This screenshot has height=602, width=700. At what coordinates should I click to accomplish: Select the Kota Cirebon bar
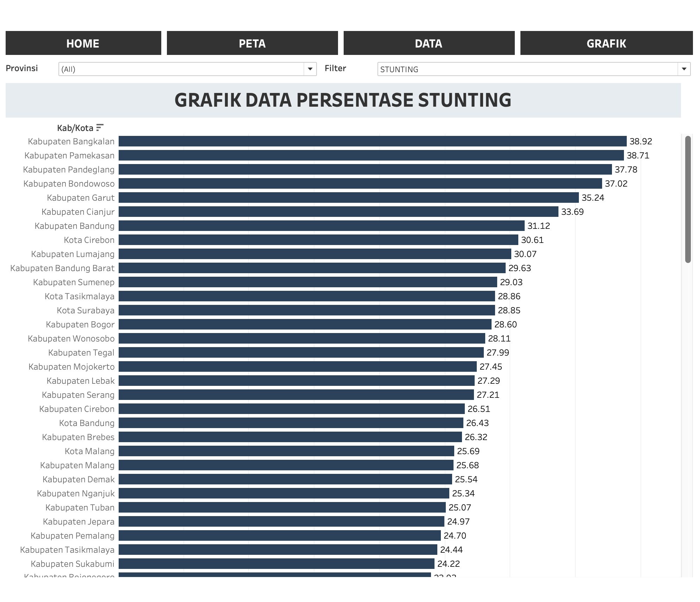click(x=318, y=240)
